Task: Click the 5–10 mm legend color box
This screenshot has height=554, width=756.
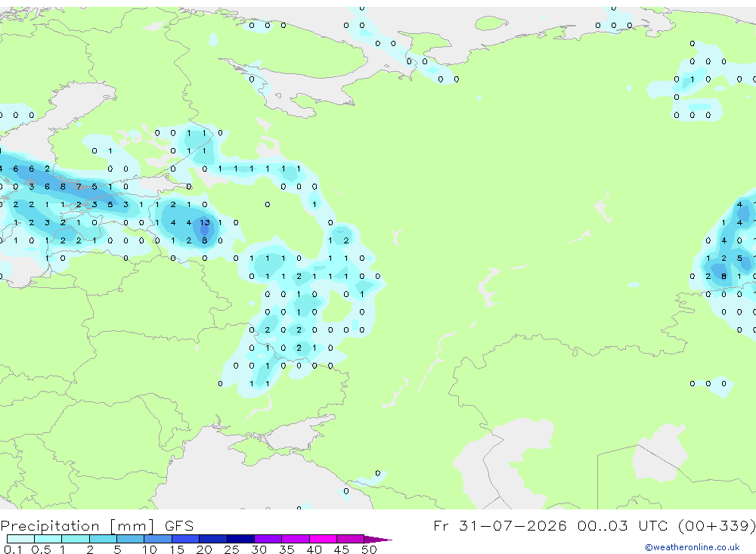Action: (131, 539)
